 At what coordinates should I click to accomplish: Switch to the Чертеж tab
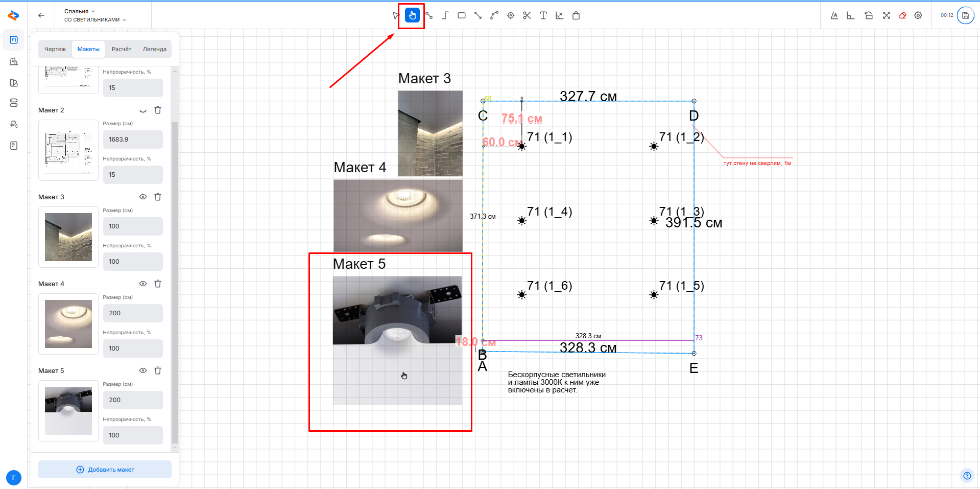point(55,49)
